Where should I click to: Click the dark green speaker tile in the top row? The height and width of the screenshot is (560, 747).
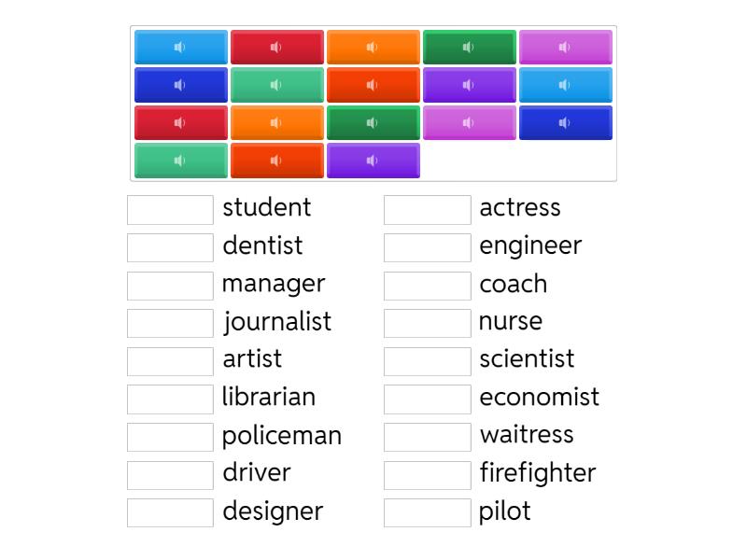(469, 48)
